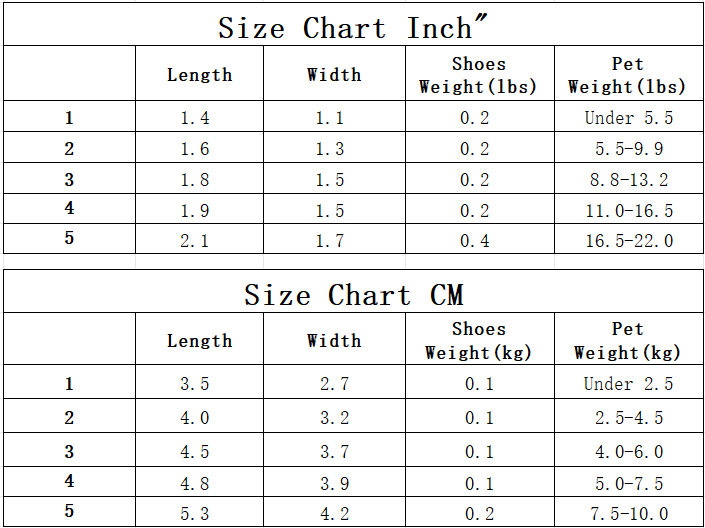
Task: Click the 'Pet Weight(kg)' column header
Action: 627,340
